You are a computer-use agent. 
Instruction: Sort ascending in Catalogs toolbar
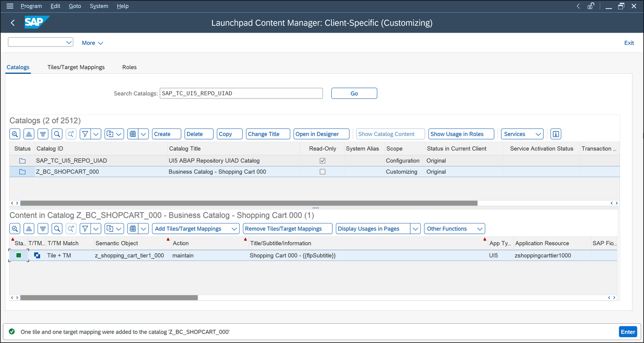point(29,134)
